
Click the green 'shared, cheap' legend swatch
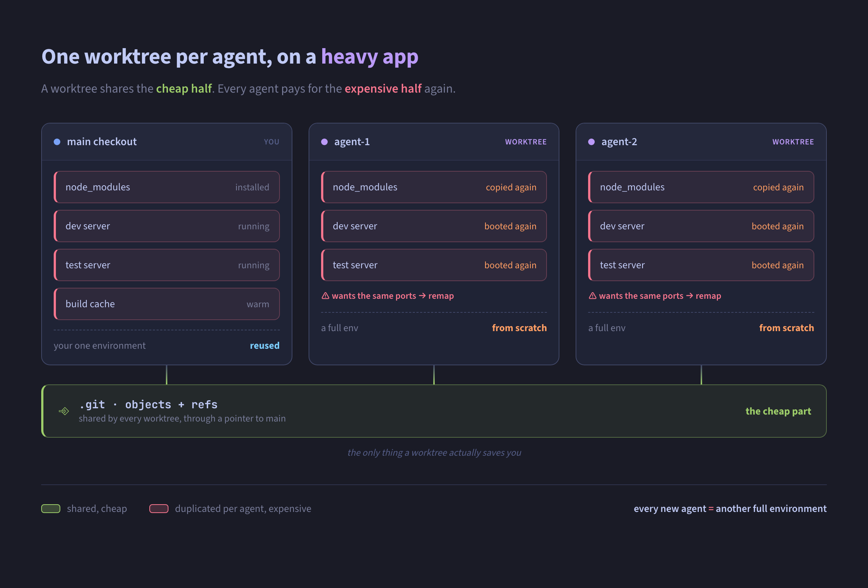point(51,509)
